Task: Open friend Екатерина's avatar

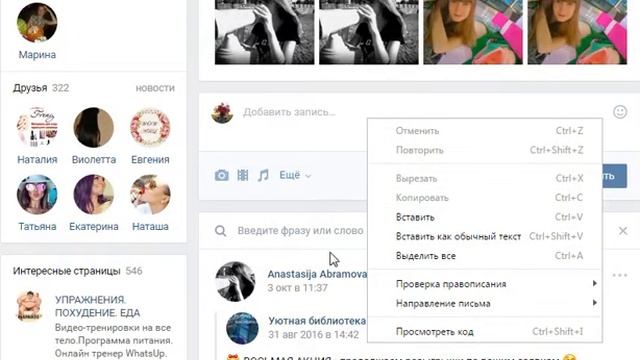Action: coord(93,194)
